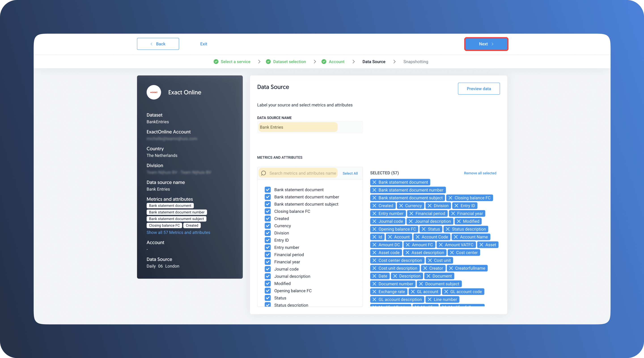
Task: Remove the Creatorfullname tag
Action: coord(451,268)
